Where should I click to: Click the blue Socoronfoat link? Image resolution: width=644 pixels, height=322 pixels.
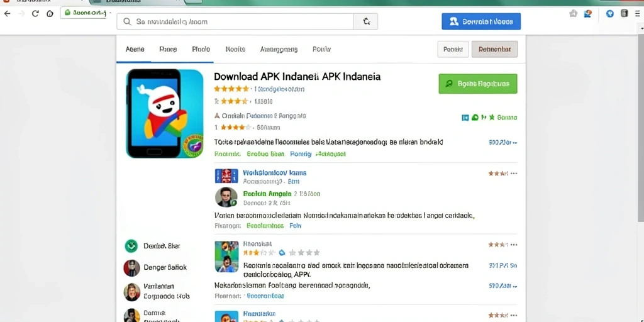click(265, 296)
